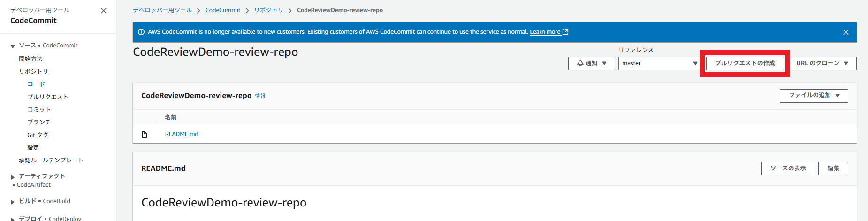This screenshot has width=868, height=221.
Task: Go to CodeCommit breadcrumb link
Action: coord(223,10)
